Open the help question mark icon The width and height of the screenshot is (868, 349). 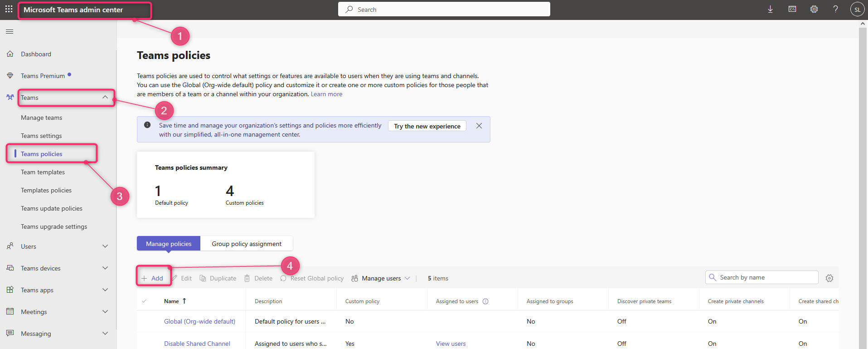point(835,9)
